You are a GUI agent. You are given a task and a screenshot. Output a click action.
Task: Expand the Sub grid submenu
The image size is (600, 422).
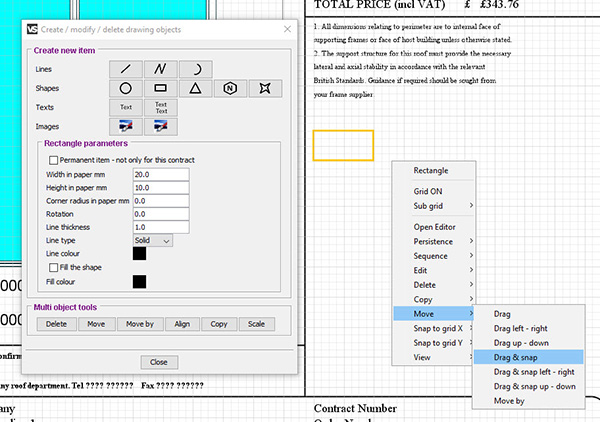pos(434,206)
